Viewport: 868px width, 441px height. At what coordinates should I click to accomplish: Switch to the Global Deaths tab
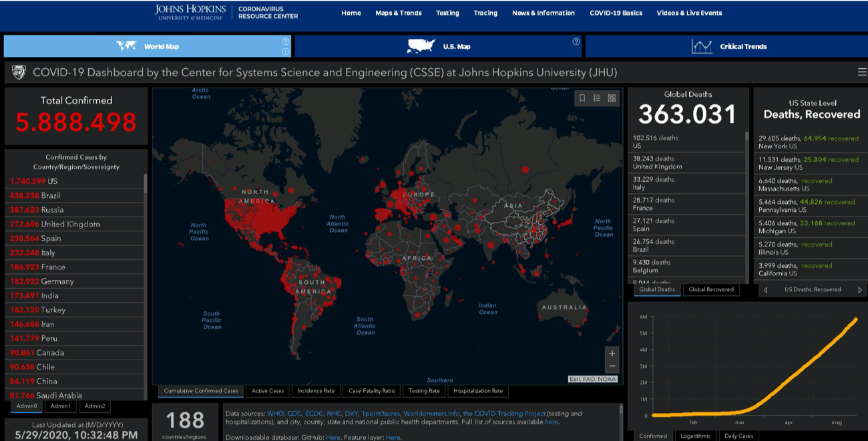pos(657,289)
